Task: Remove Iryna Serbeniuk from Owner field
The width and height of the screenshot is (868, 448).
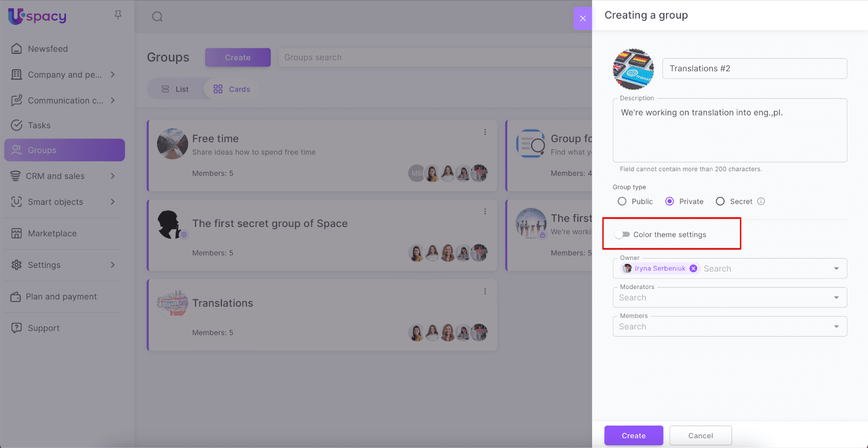Action: [x=693, y=268]
